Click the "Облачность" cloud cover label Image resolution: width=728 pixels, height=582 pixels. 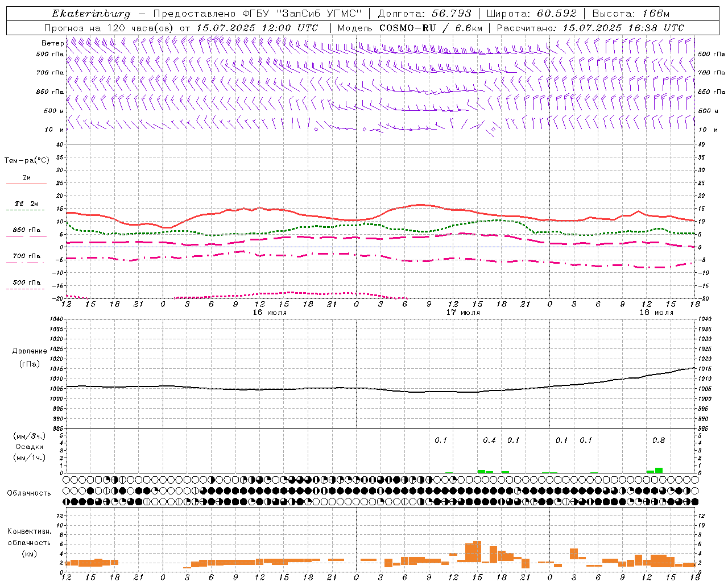29,493
